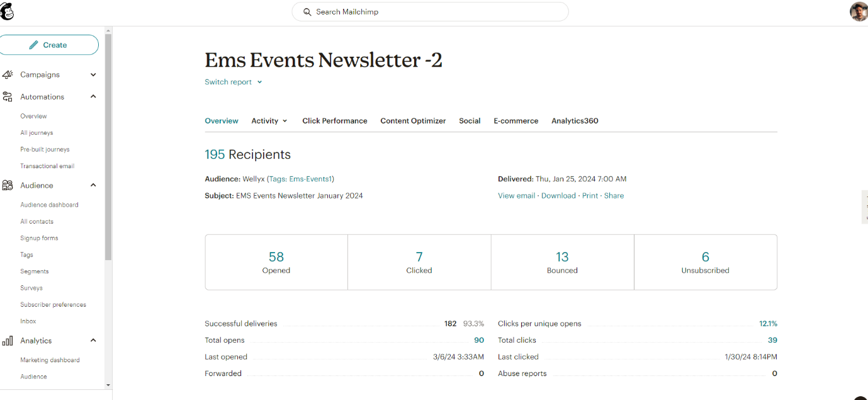The height and width of the screenshot is (400, 868).
Task: Select the Overview report tab
Action: pyautogui.click(x=222, y=121)
